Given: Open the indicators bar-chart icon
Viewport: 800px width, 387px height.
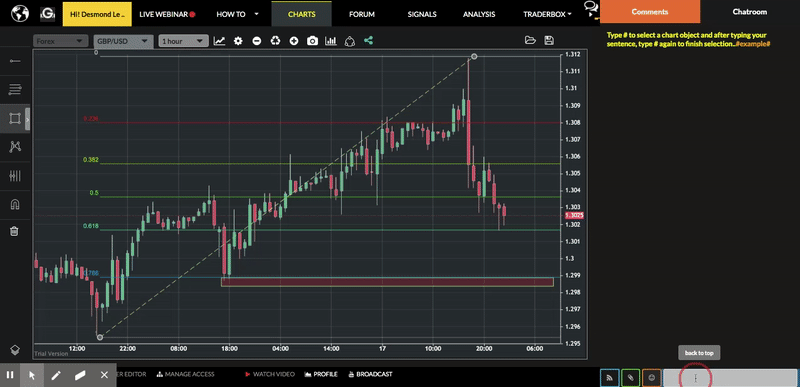Looking at the screenshot, I should (331, 41).
